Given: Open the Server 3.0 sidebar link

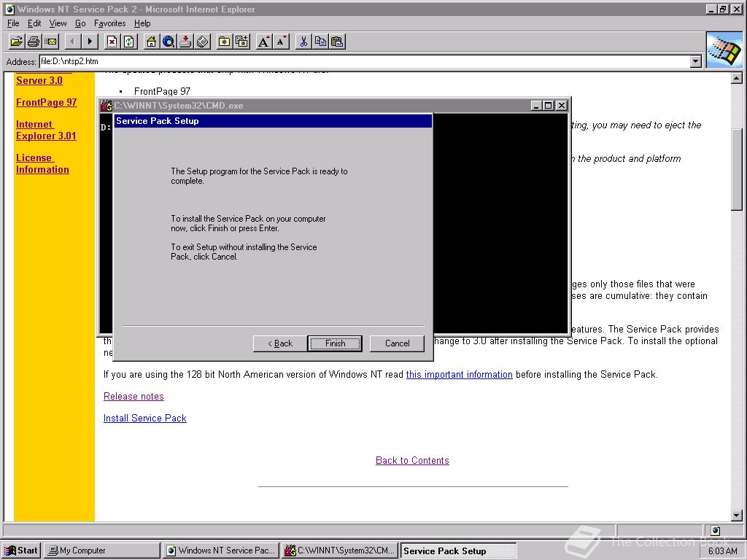Looking at the screenshot, I should click(x=39, y=80).
